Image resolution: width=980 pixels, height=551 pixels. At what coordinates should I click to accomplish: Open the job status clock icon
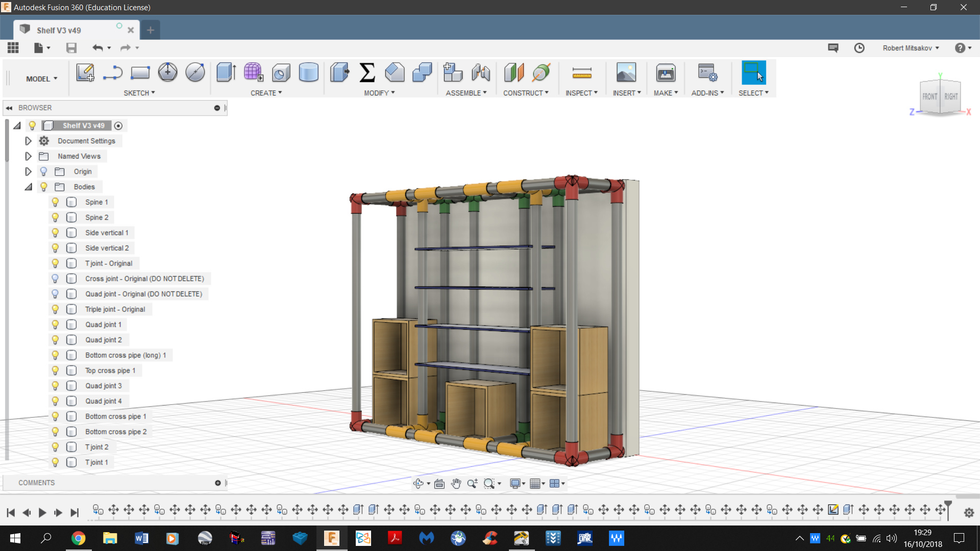click(x=859, y=47)
